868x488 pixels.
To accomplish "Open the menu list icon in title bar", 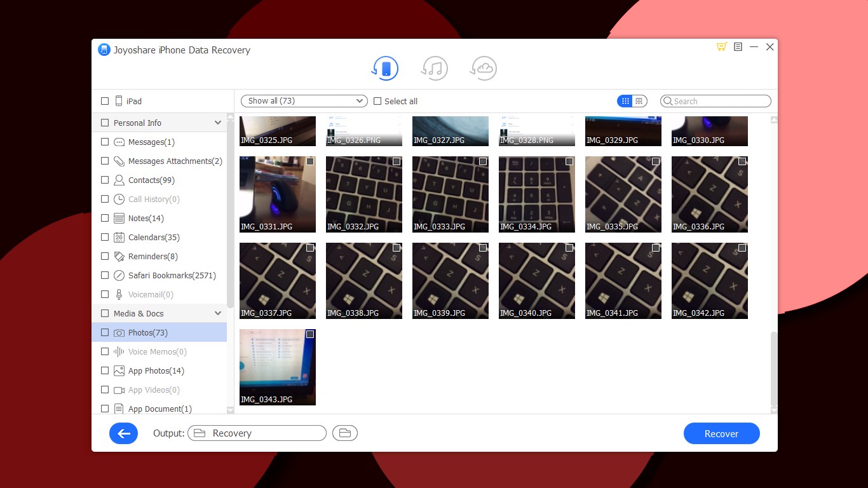I will coord(738,47).
